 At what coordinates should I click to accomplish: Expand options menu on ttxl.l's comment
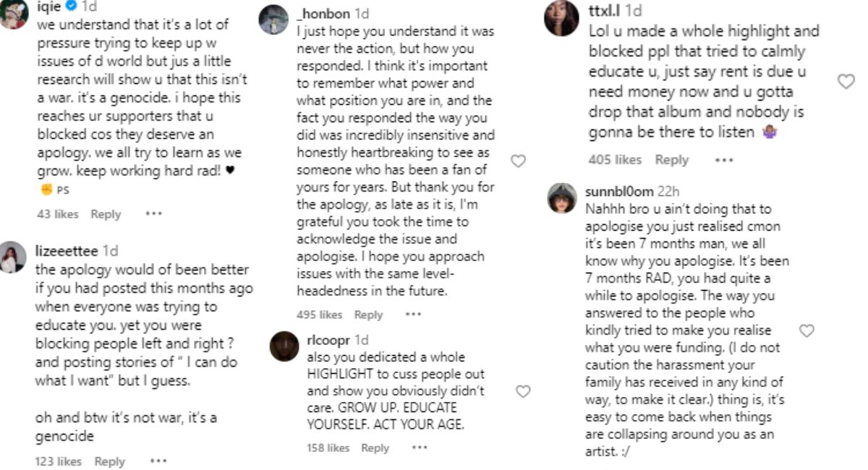click(724, 160)
